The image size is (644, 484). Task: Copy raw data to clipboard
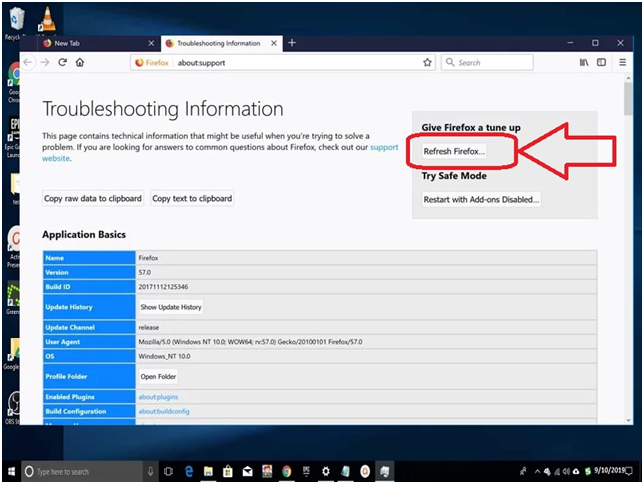(93, 198)
